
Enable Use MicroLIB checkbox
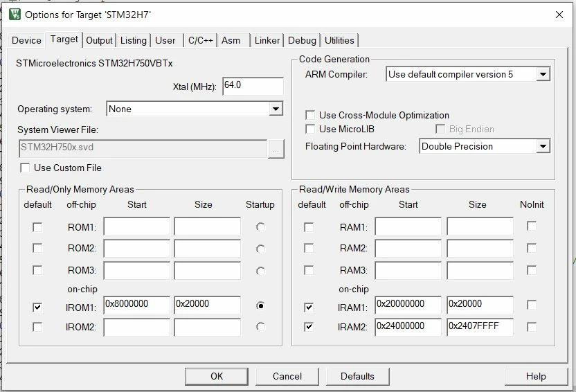coord(310,129)
